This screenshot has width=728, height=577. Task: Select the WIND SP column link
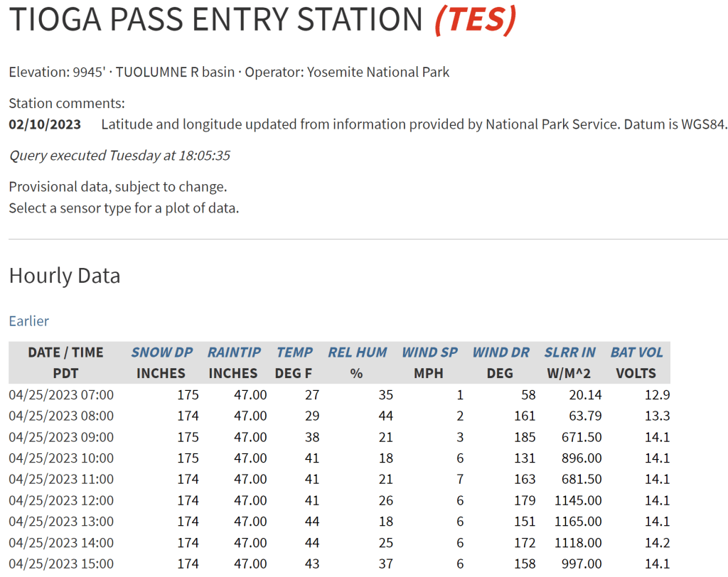[x=429, y=352]
